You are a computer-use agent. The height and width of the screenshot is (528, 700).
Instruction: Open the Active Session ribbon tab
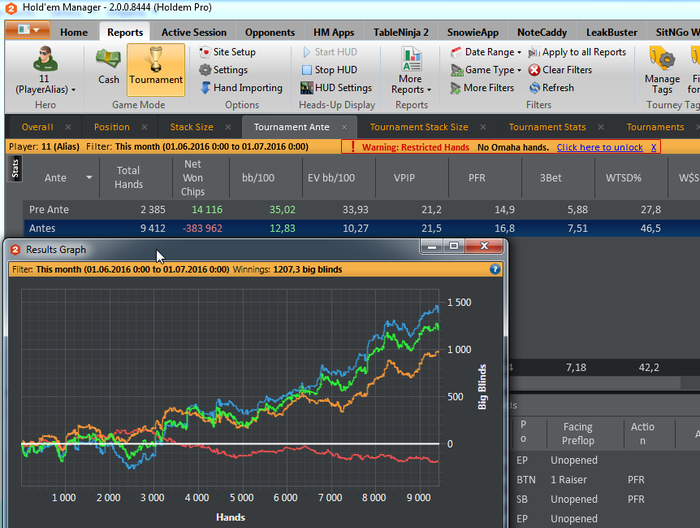194,33
